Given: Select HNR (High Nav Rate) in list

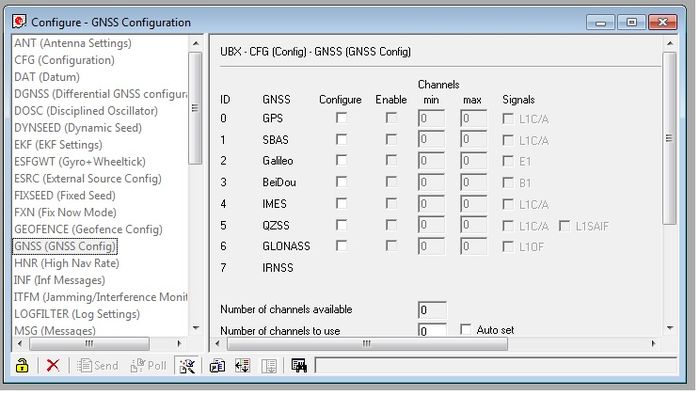Looking at the screenshot, I should pyautogui.click(x=67, y=263).
